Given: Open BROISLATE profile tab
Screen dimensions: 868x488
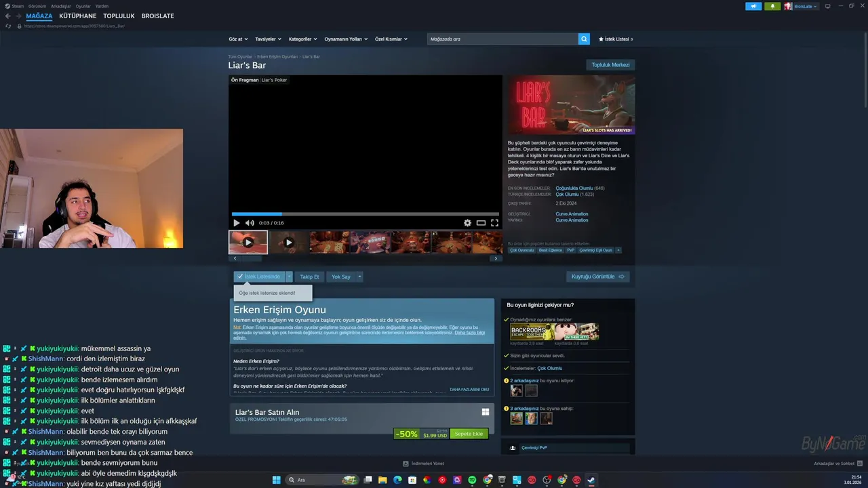Looking at the screenshot, I should click(158, 16).
